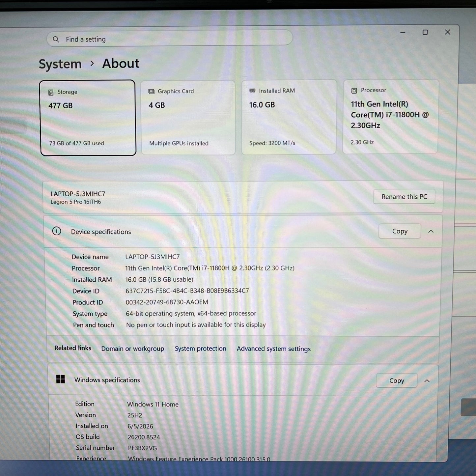Select the Device ID value 637C7215-F58C-4B4C-B348-B08E9B6334C7

[187, 291]
